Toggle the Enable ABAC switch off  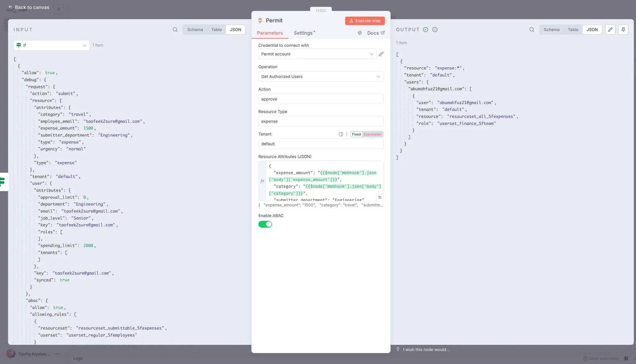pos(265,224)
